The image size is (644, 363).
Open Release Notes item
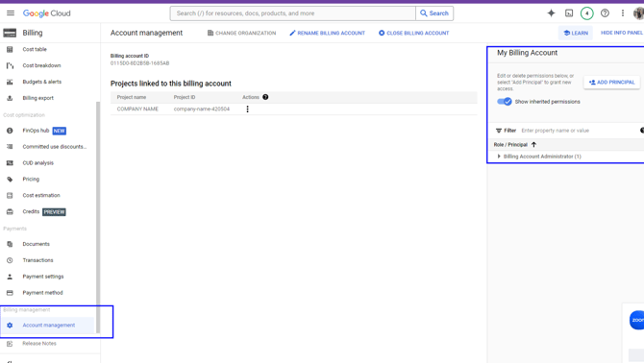[39, 343]
